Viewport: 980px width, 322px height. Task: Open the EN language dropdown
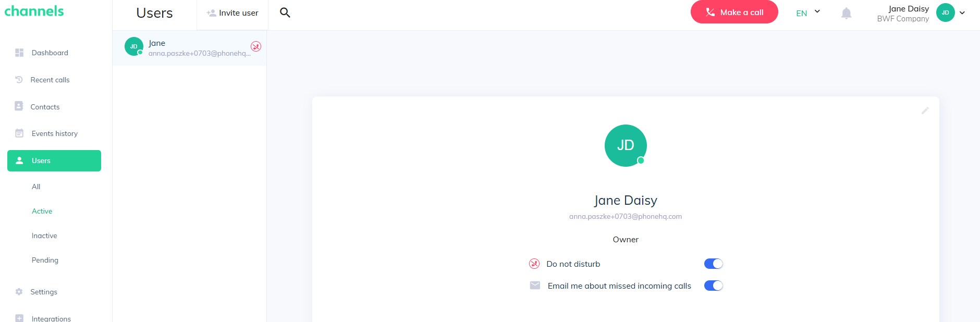tap(808, 13)
